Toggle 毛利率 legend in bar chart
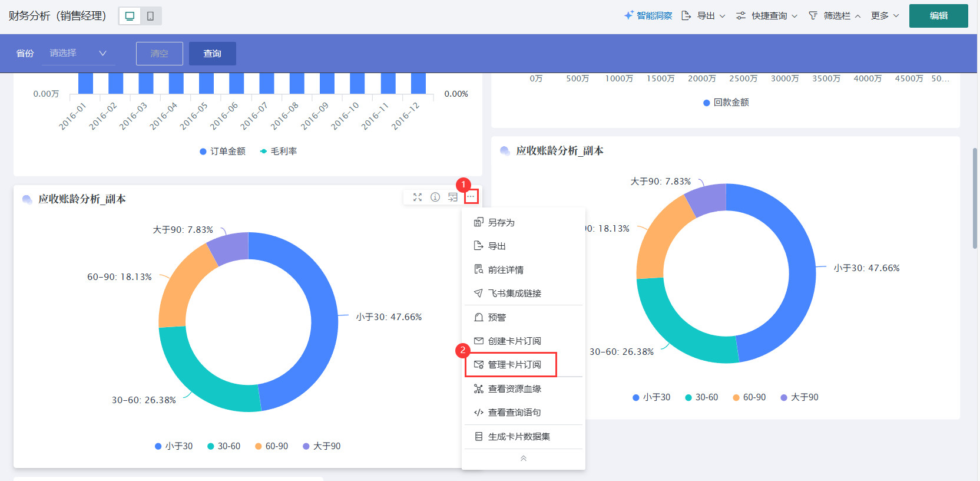 point(278,151)
